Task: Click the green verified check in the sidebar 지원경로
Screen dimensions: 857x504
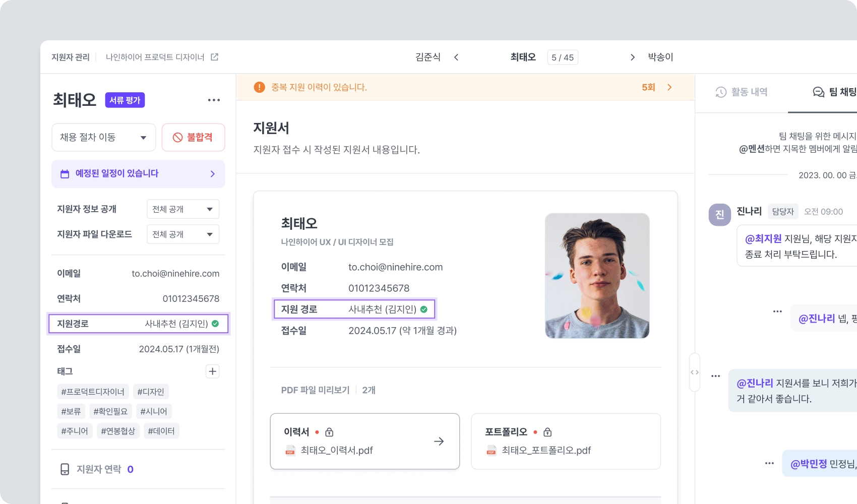Action: 215,324
